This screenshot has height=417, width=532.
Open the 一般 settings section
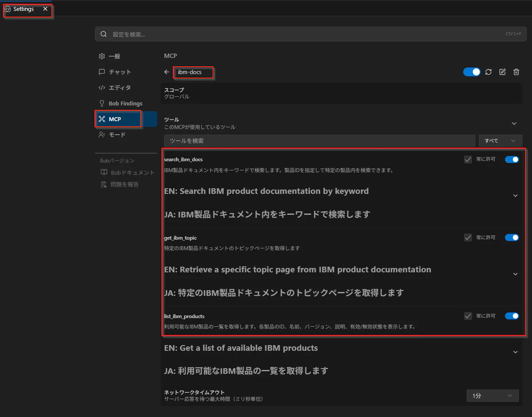point(126,56)
